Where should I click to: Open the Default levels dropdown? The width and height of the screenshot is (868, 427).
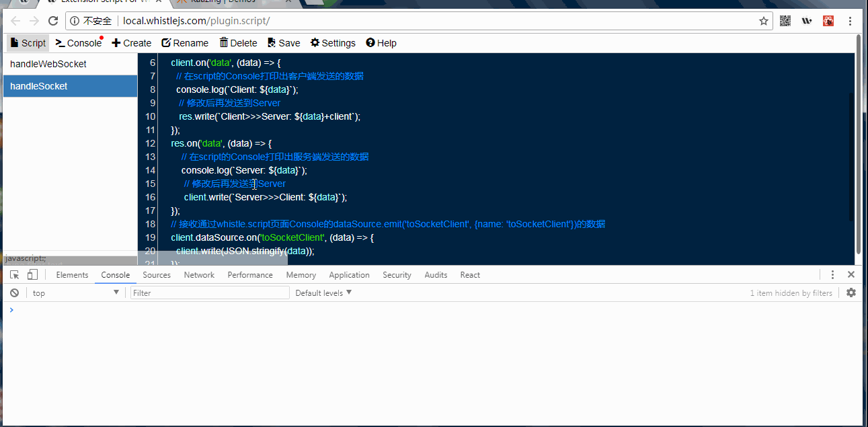coord(323,293)
